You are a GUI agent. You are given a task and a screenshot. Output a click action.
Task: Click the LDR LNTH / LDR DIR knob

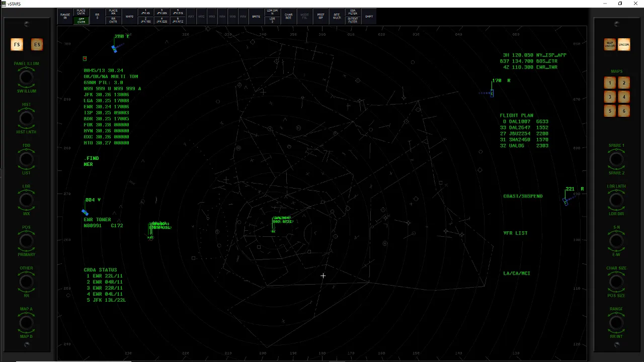pos(616,200)
